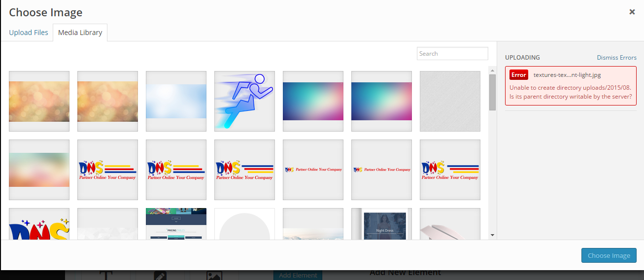Confirm with the Choose Image button
Image resolution: width=644 pixels, height=280 pixels.
point(609,255)
